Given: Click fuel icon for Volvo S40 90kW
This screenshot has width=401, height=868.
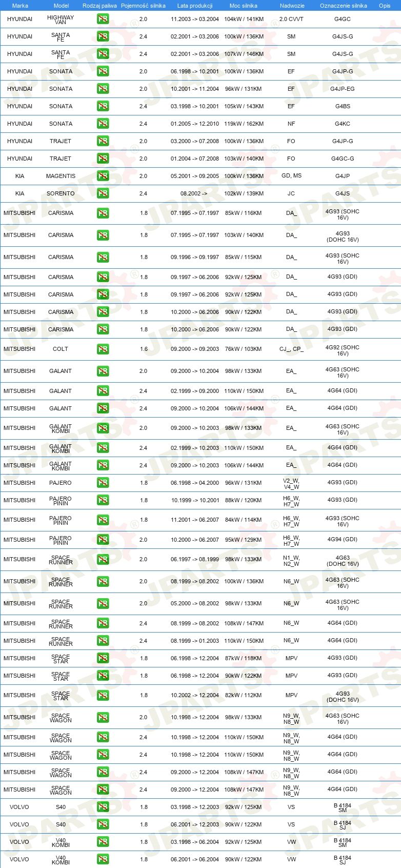Looking at the screenshot, I should pyautogui.click(x=103, y=824).
